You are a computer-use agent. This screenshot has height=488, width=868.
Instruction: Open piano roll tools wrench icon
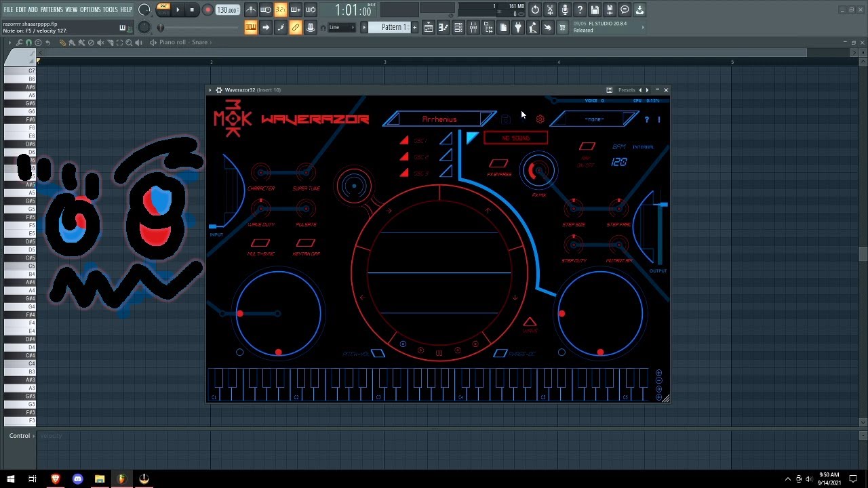pyautogui.click(x=19, y=42)
